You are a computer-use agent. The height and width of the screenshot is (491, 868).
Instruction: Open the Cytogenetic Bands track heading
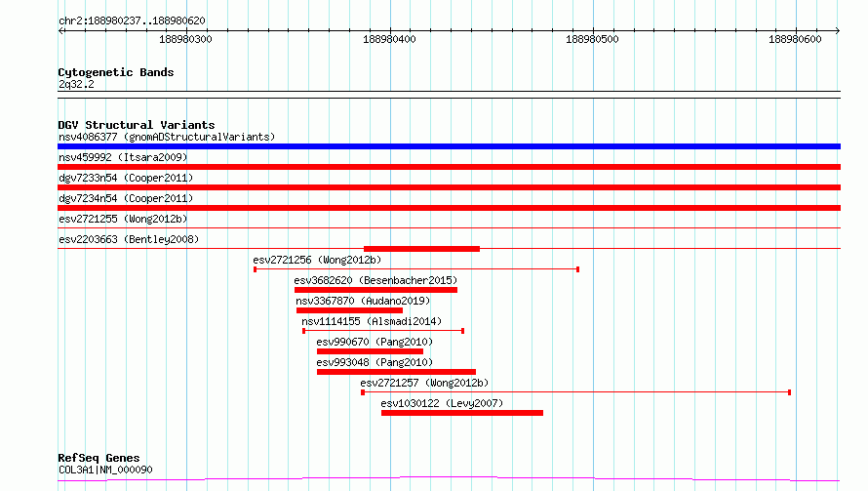(x=116, y=72)
